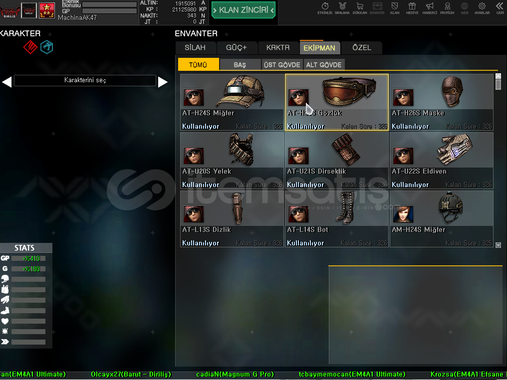Select the next character with right arrow
The height and width of the screenshot is (380, 507).
pos(162,82)
